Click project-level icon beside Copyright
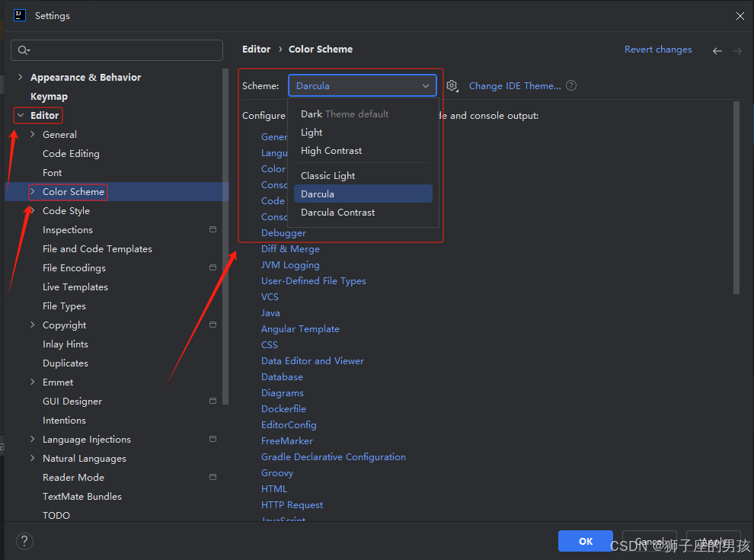The image size is (754, 560). point(212,325)
